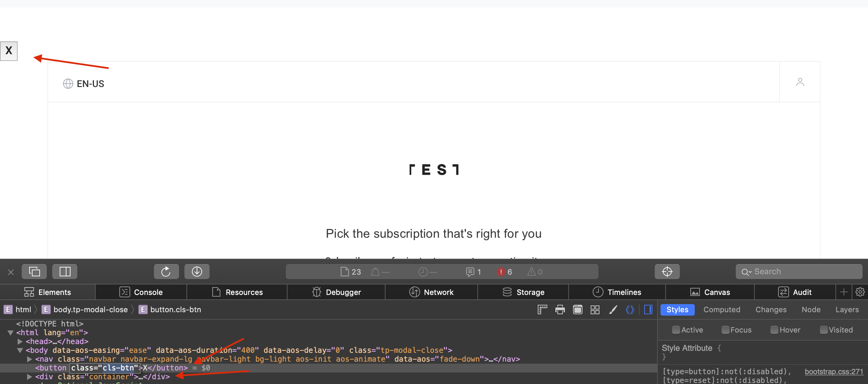This screenshot has height=384, width=868.
Task: Show the 6 errors in console
Action: [505, 272]
